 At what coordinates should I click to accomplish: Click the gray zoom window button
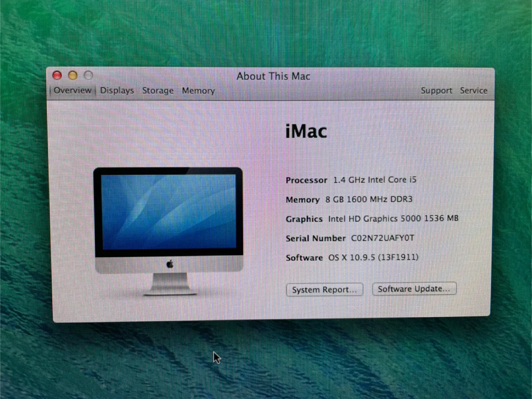pyautogui.click(x=88, y=75)
